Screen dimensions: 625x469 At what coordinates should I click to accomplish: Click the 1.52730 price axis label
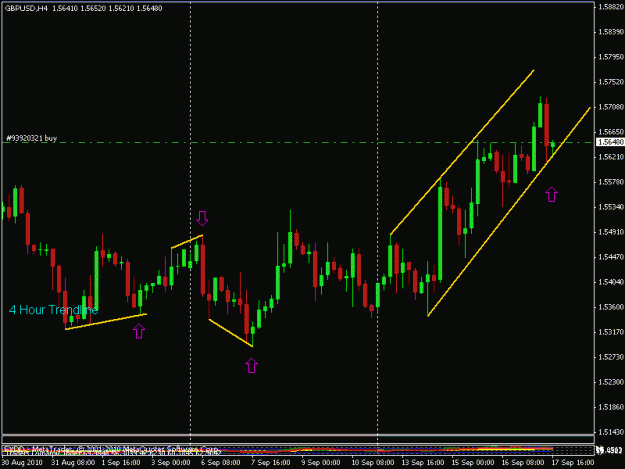[x=611, y=357]
